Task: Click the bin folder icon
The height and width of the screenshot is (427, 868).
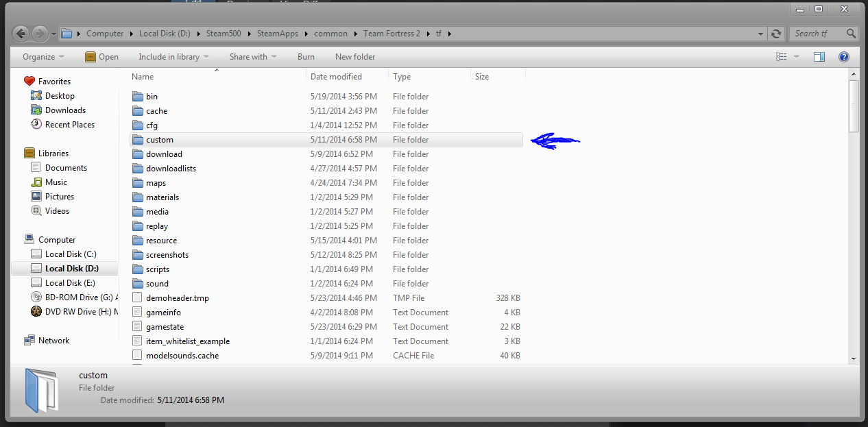Action: tap(137, 97)
